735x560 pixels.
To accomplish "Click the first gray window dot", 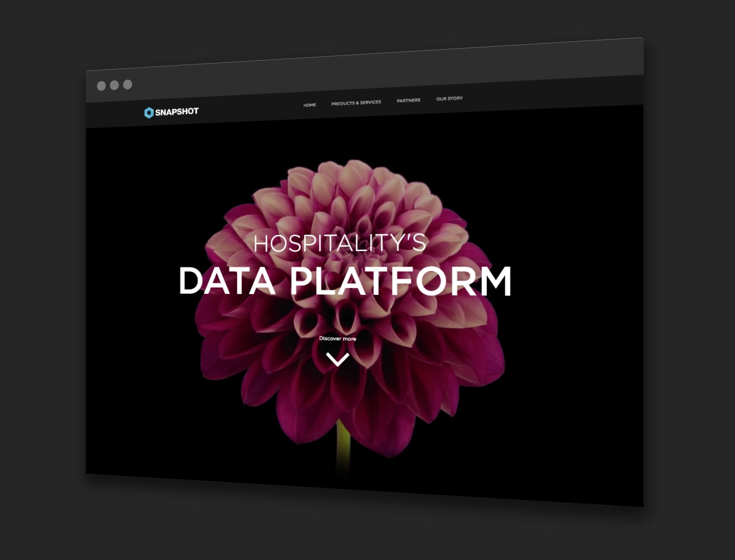I will coord(101,86).
